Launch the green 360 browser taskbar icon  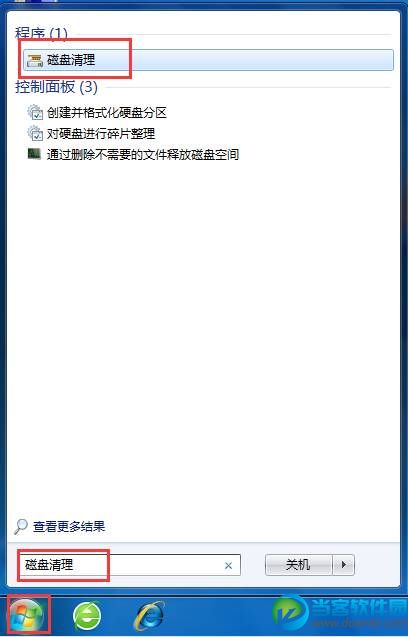(87, 617)
